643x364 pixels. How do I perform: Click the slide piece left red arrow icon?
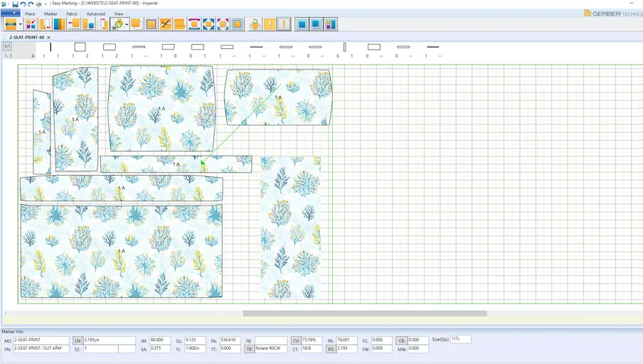tap(74, 24)
